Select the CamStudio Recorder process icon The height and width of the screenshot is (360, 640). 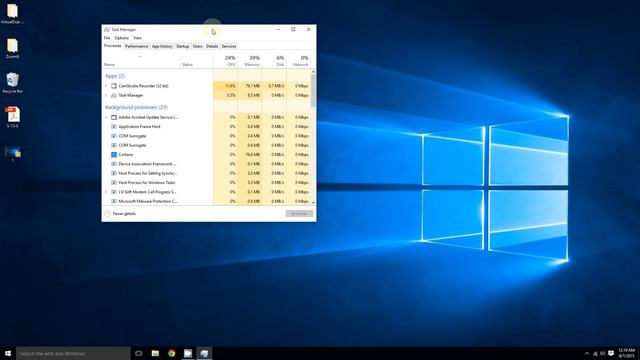[114, 86]
